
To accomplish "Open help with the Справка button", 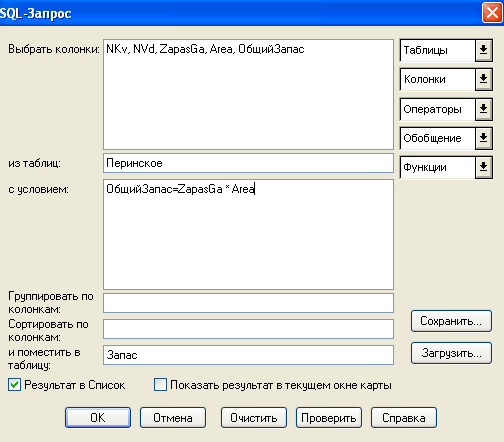I will (x=404, y=417).
